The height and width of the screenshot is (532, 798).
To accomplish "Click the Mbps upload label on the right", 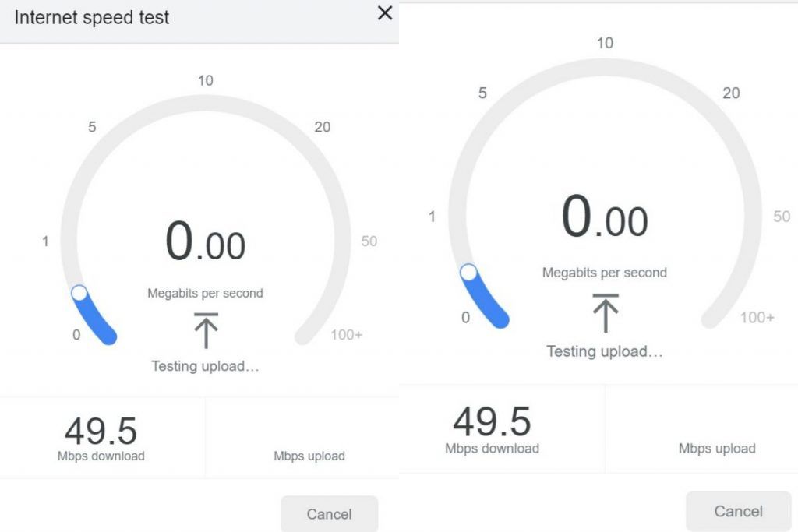I will 717,449.
